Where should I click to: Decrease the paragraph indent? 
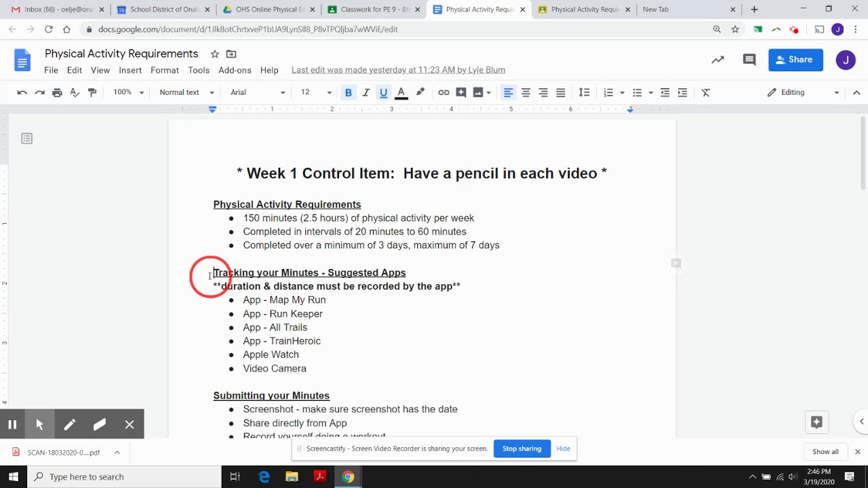665,92
